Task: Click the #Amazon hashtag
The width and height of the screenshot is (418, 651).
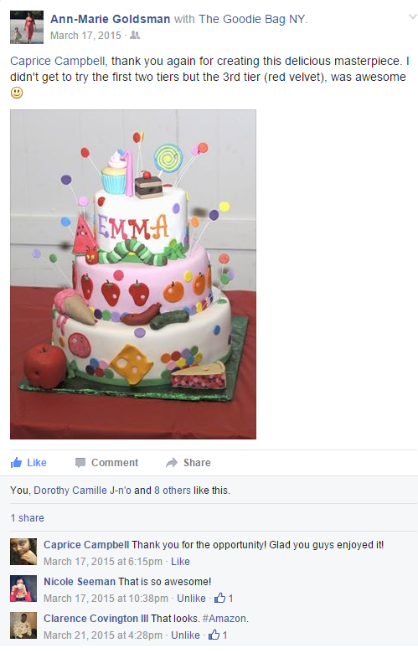Action: [224, 618]
